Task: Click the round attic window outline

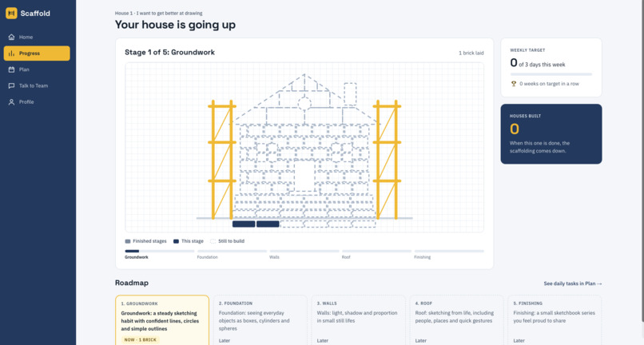Action: click(x=304, y=104)
